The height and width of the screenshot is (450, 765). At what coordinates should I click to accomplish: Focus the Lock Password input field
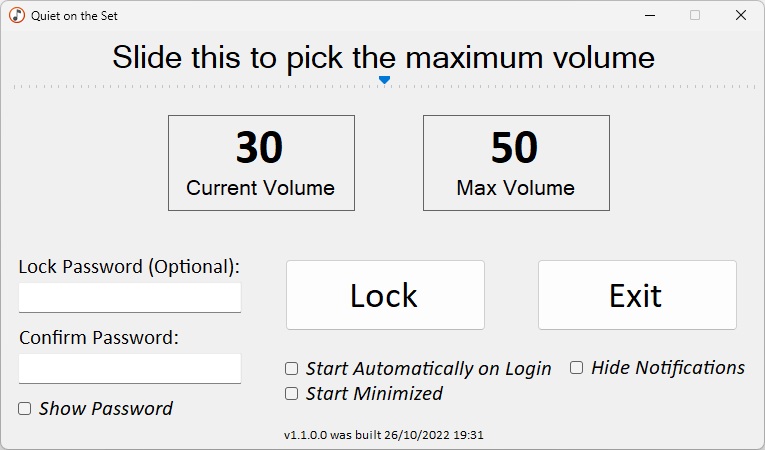[x=130, y=297]
